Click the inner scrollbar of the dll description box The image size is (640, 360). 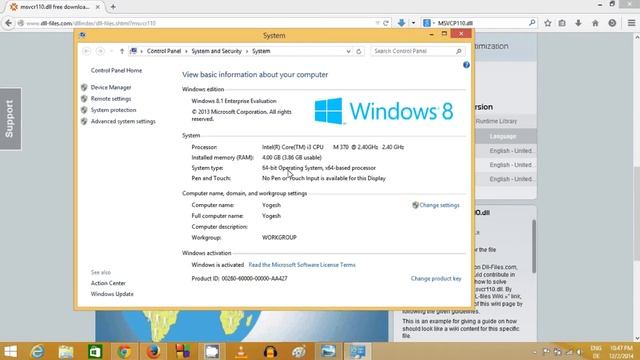(533, 246)
